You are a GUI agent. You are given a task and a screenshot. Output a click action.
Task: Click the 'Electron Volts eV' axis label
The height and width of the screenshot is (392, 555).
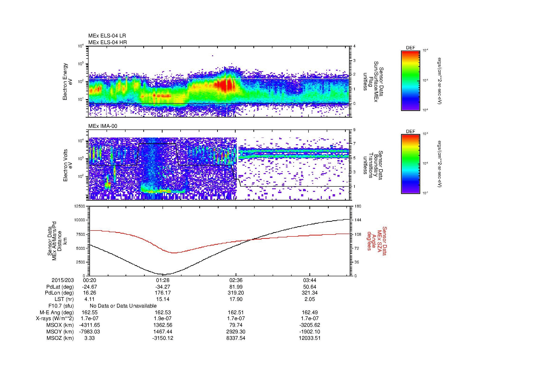tap(67, 165)
